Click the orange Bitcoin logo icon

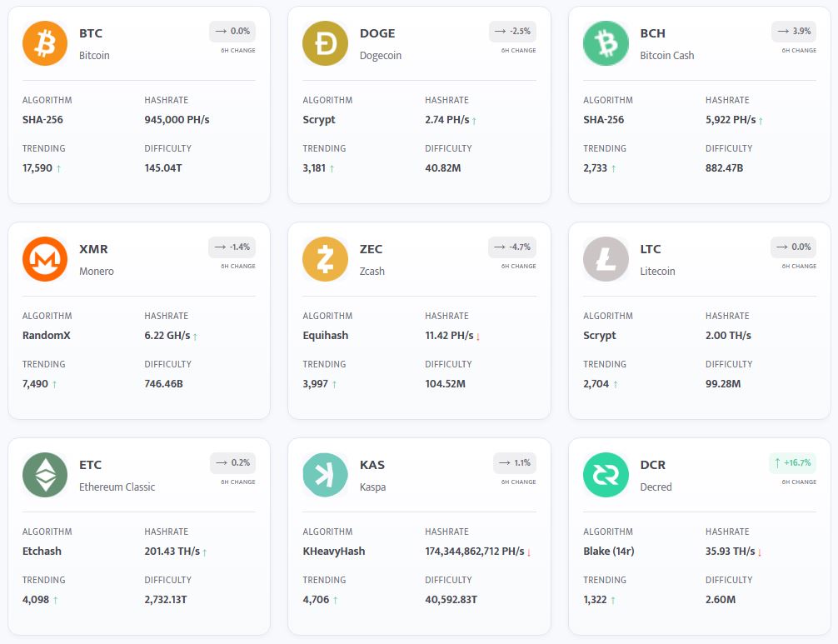click(45, 43)
